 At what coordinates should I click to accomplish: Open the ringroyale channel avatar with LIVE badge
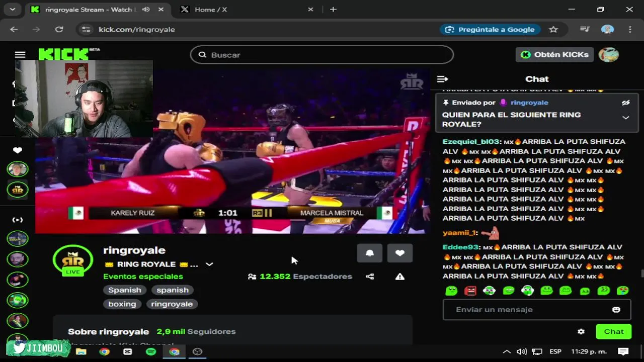click(73, 260)
